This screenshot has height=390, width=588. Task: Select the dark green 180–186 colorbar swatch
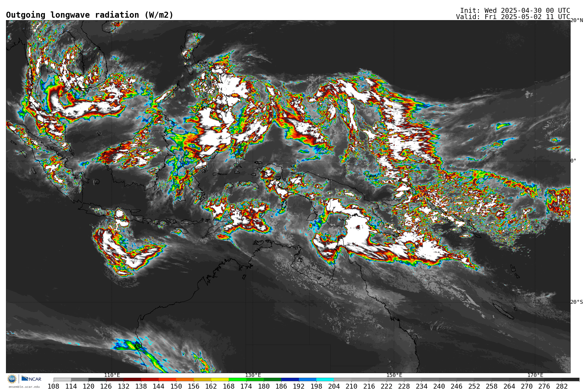[x=272, y=379]
